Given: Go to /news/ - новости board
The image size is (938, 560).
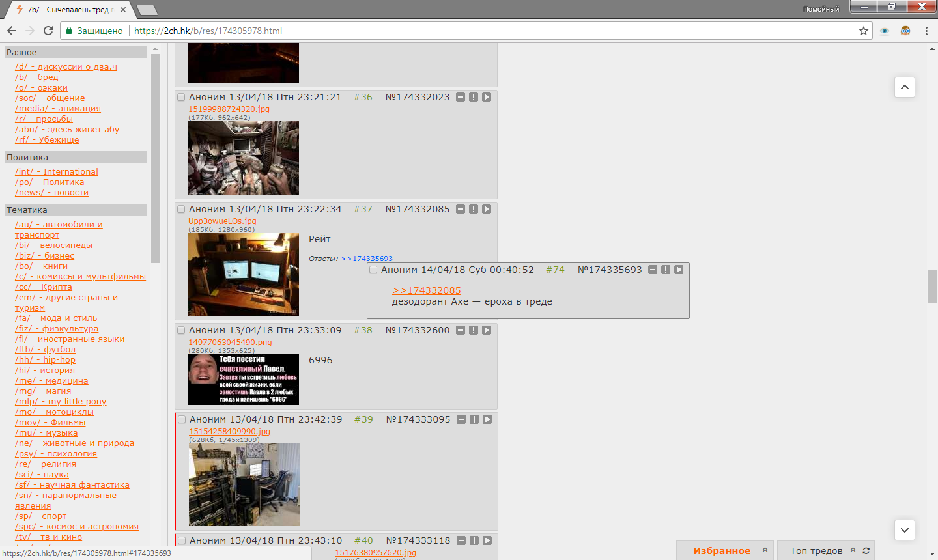Looking at the screenshot, I should (51, 192).
